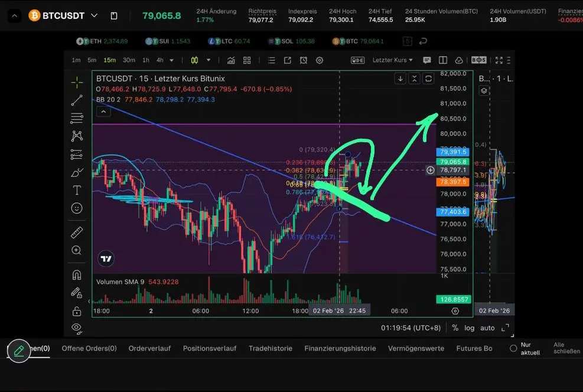Select SUI from the favorites ticker bar

[168, 41]
